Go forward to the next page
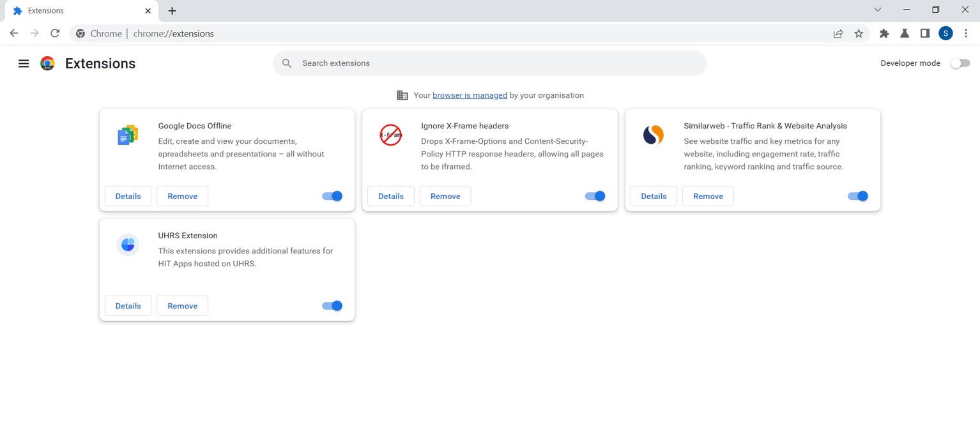 point(34,33)
